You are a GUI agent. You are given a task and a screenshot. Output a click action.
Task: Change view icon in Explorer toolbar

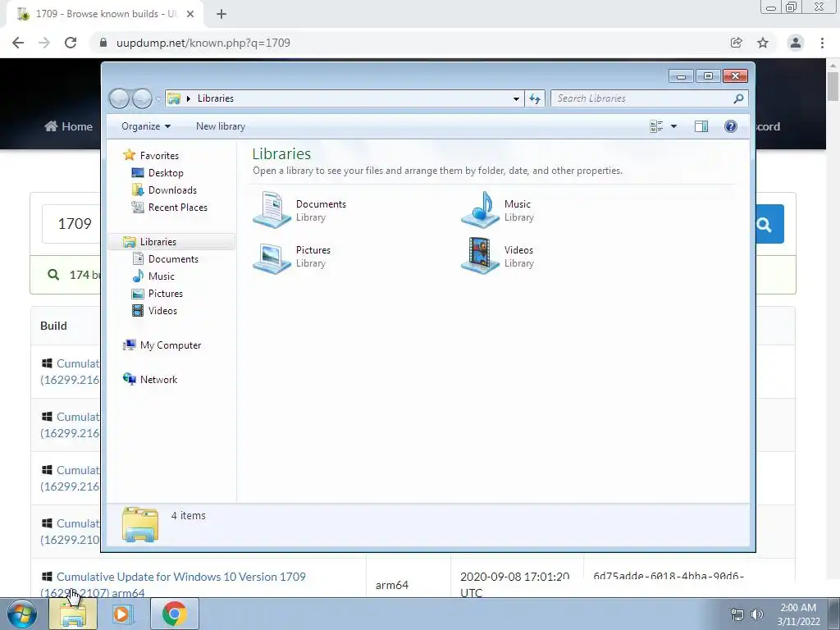[656, 126]
